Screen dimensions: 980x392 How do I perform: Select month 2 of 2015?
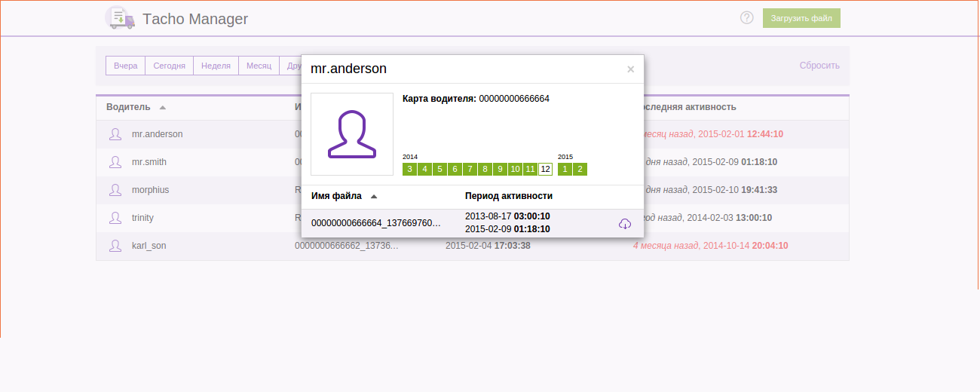(x=580, y=169)
